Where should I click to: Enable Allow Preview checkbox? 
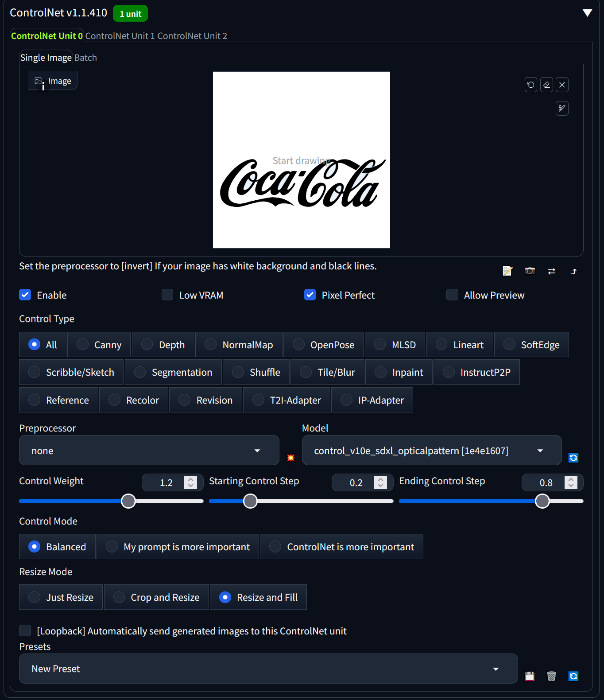452,295
